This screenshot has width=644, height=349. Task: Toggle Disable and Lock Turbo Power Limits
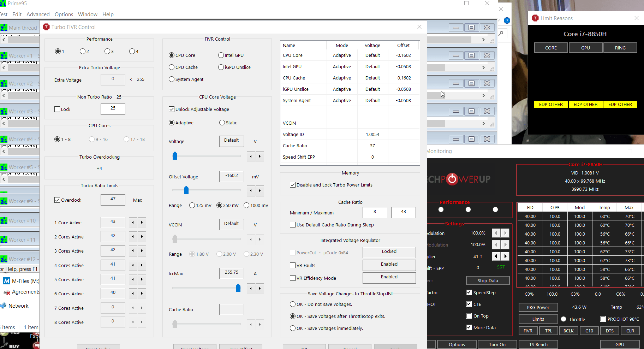coord(293,185)
